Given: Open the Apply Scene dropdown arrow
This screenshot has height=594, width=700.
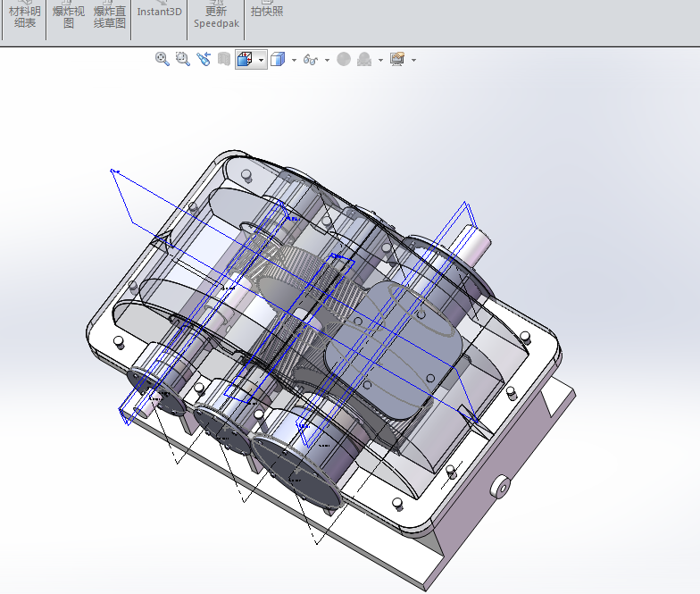Looking at the screenshot, I should pos(380,60).
